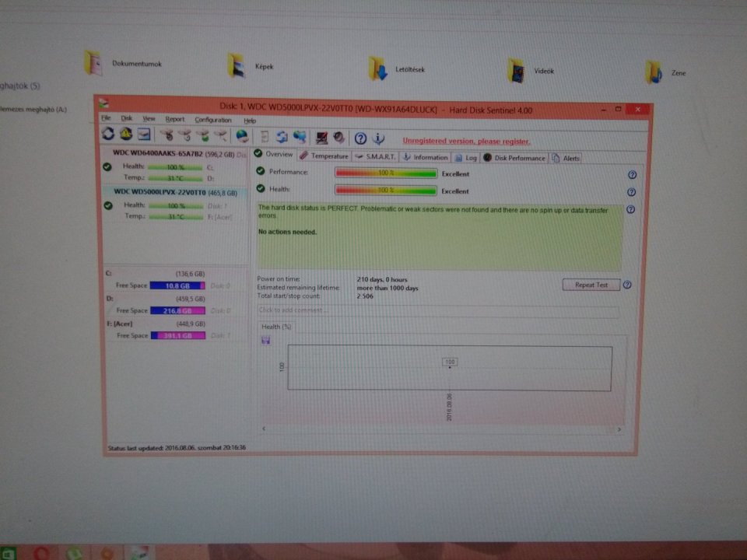Open the Report menu
Viewport: 747px width, 560px height.
click(x=175, y=119)
